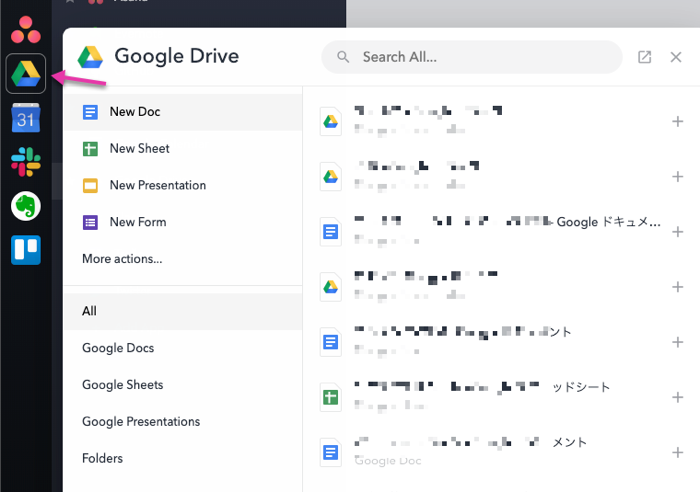Image resolution: width=700 pixels, height=492 pixels.
Task: Focus the Search All field
Action: (472, 57)
